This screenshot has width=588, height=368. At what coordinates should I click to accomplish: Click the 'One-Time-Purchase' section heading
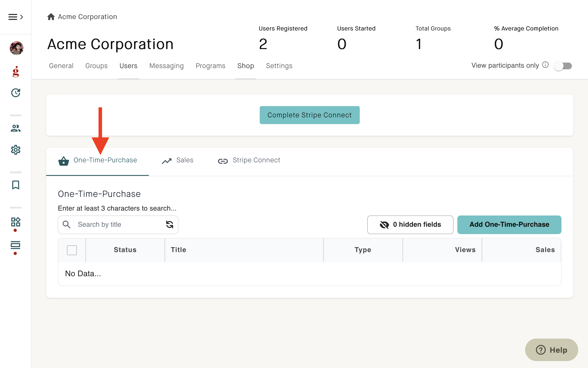[x=99, y=194]
